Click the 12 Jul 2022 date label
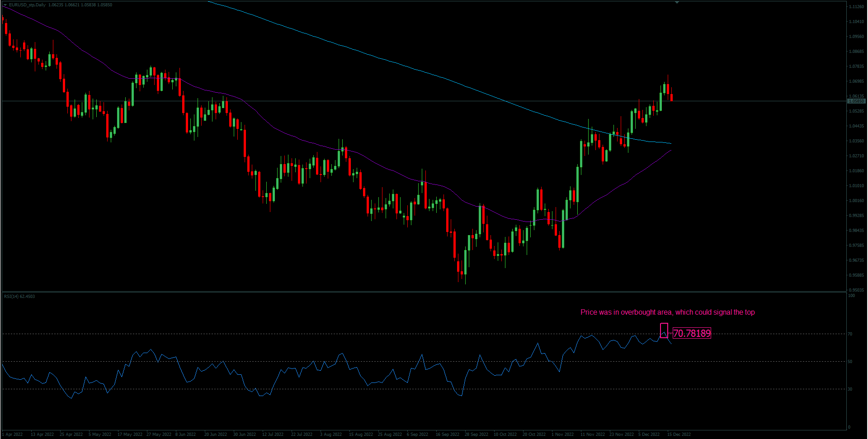The image size is (868, 439). 273,434
